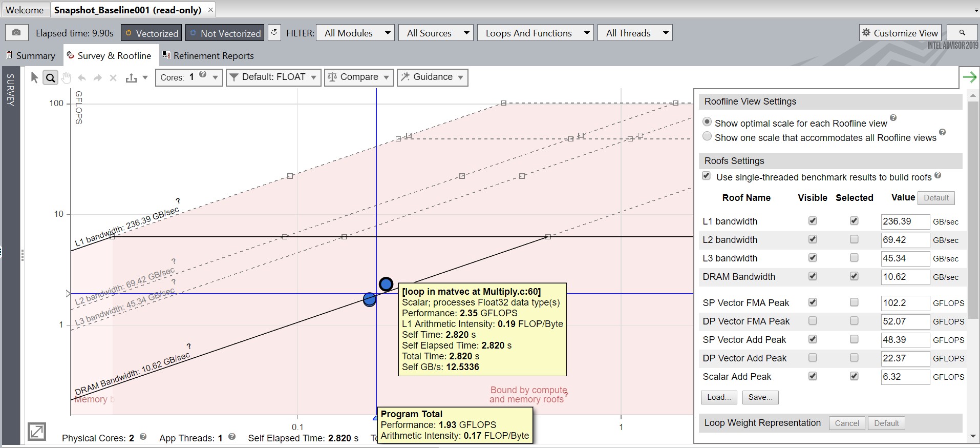The image size is (980, 448).
Task: Click the smart mode loop icon before FILTER
Action: [274, 33]
